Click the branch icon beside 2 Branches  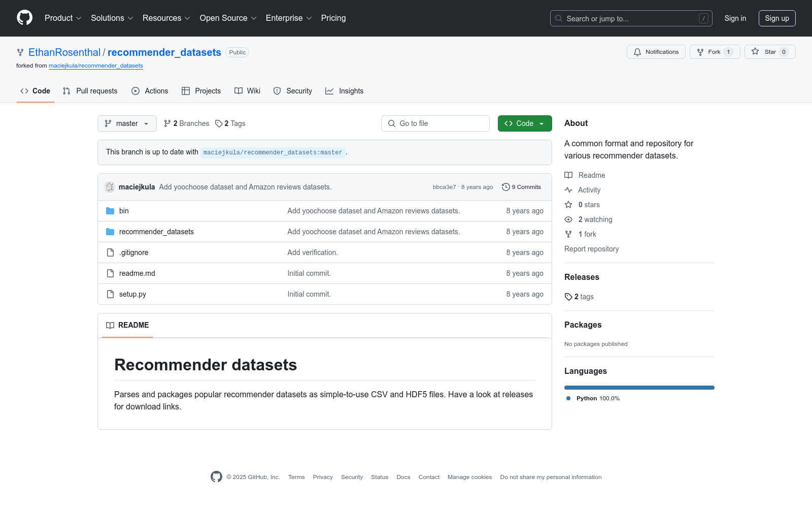167,123
